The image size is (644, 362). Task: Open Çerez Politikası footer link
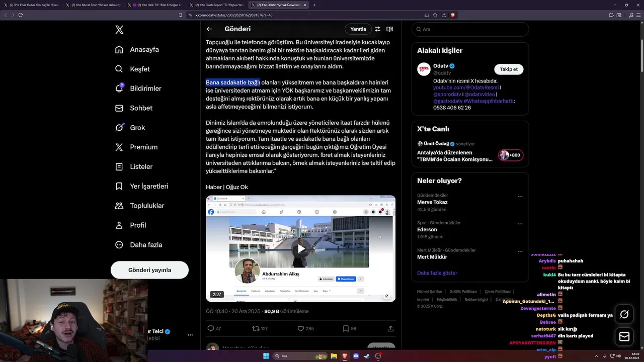click(497, 292)
